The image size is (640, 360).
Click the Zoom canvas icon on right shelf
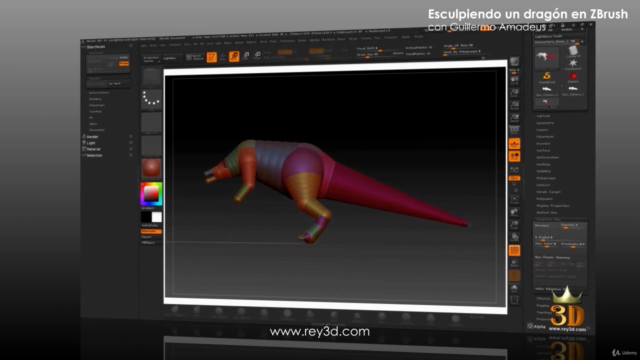514,93
